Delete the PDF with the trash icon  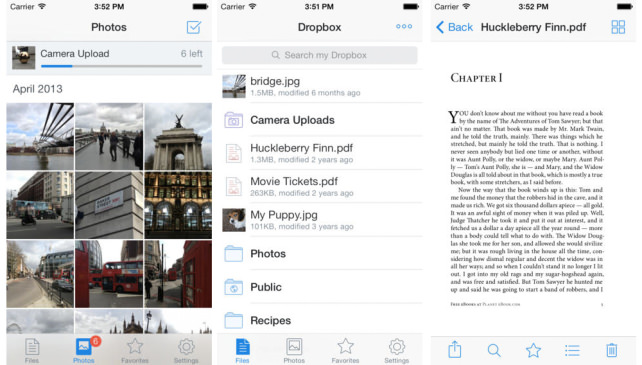click(x=611, y=350)
